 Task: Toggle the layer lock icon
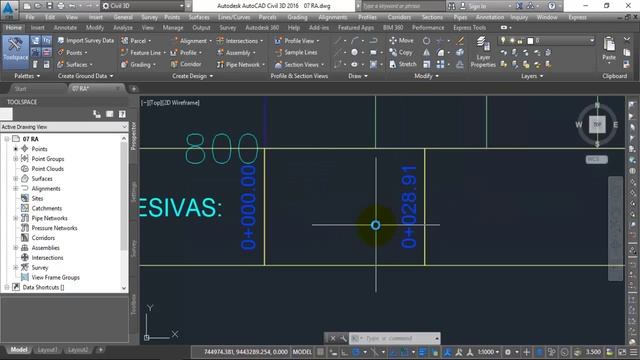(520, 41)
